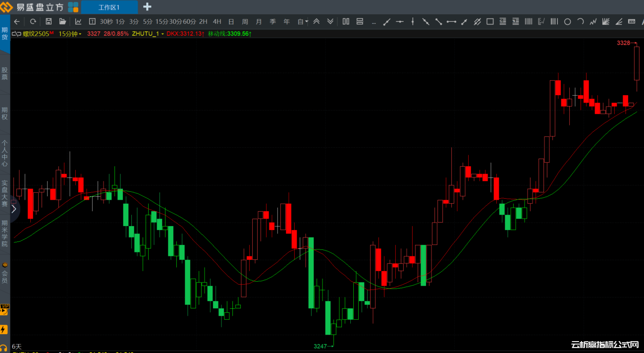Select the arrow line drawing tool
Screen dimensions: 644x353
464,21
